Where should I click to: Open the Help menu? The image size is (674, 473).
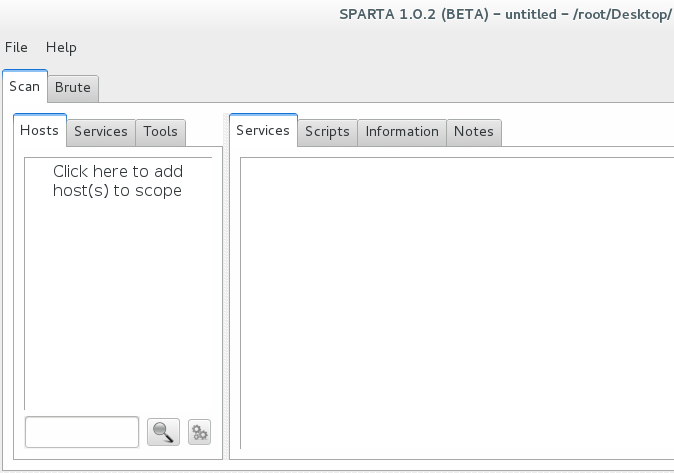[x=61, y=47]
